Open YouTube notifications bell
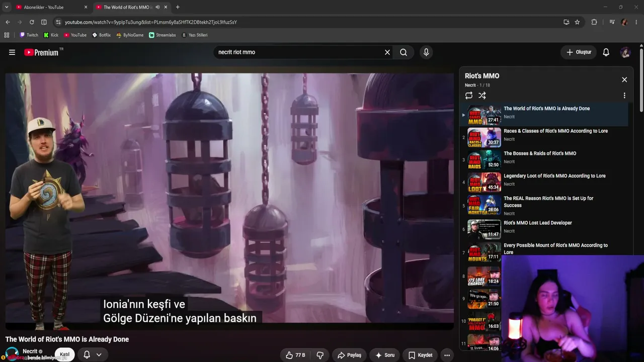The image size is (644, 362). click(606, 52)
